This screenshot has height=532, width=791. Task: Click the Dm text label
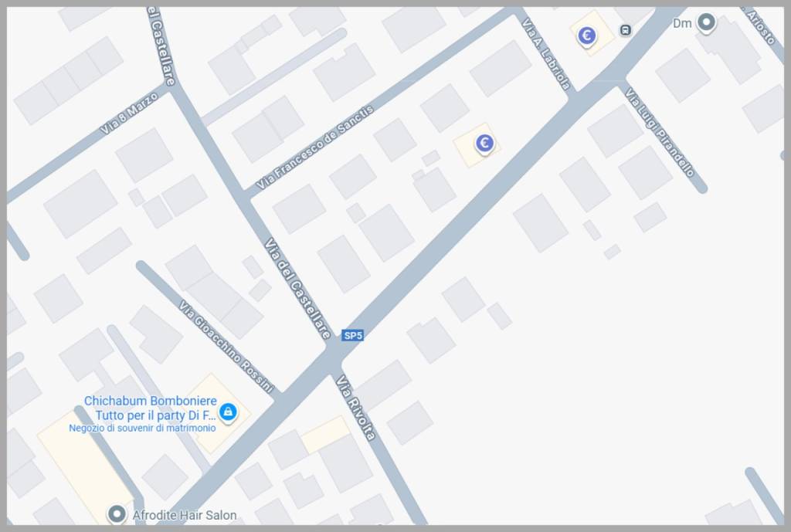tap(682, 23)
